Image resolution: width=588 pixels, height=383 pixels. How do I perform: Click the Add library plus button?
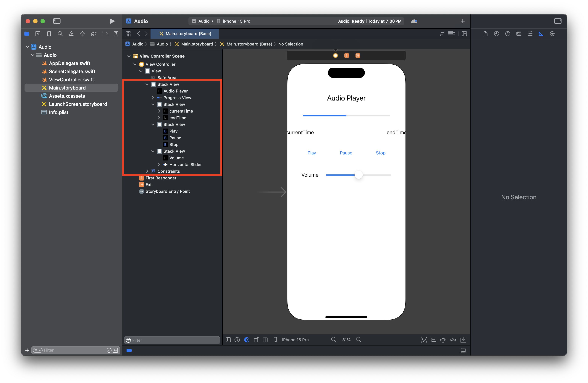pos(463,21)
